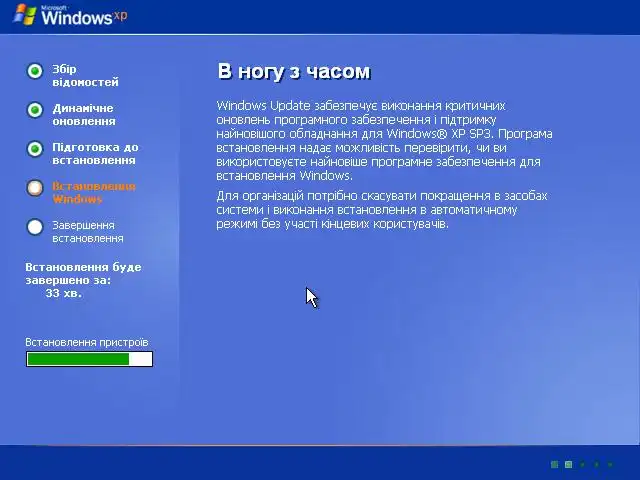640x480 pixels.
Task: Click the 'Динамічне оновлення' step indicator circle
Action: click(x=35, y=110)
